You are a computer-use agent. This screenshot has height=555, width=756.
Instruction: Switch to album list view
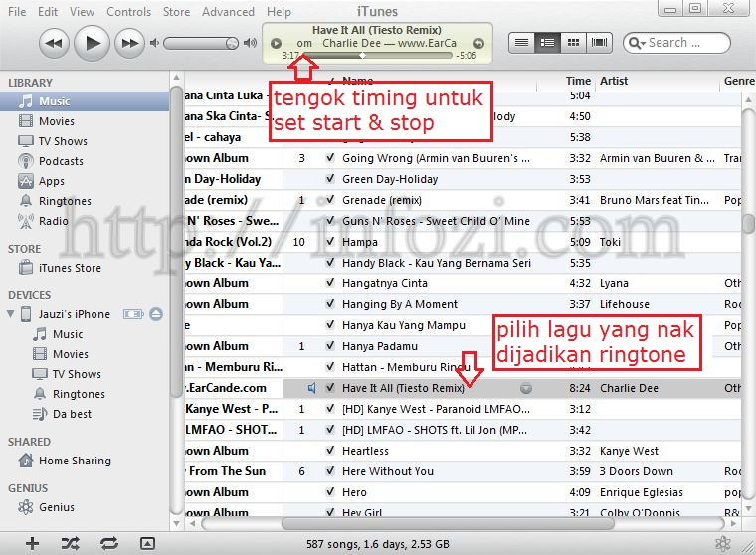[548, 43]
